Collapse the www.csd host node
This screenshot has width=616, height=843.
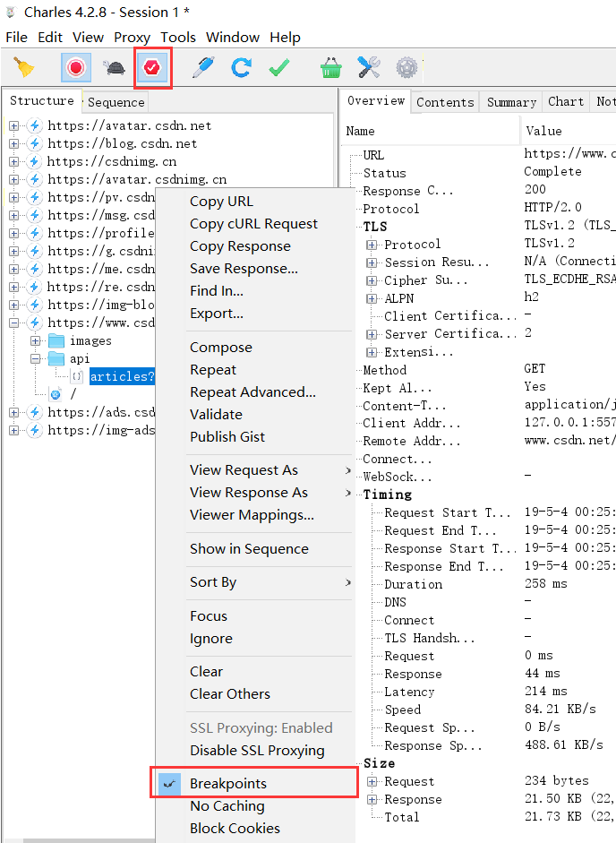(x=14, y=323)
